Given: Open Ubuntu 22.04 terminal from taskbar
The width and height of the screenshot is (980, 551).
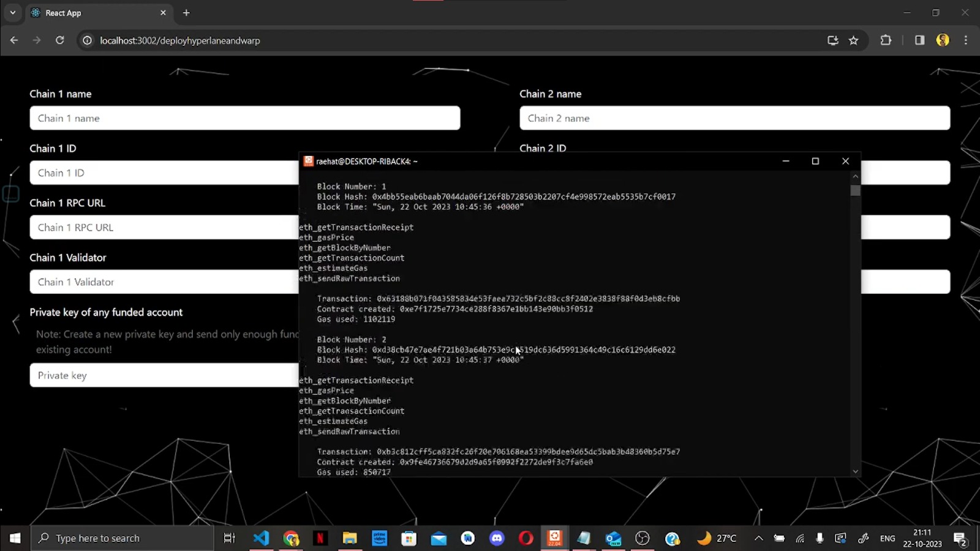Looking at the screenshot, I should coord(554,538).
